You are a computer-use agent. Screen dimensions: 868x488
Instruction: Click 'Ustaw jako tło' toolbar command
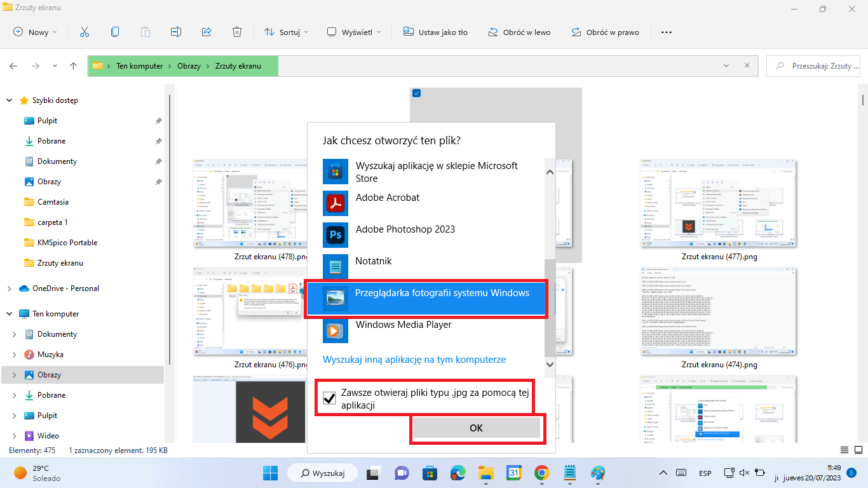pos(435,32)
